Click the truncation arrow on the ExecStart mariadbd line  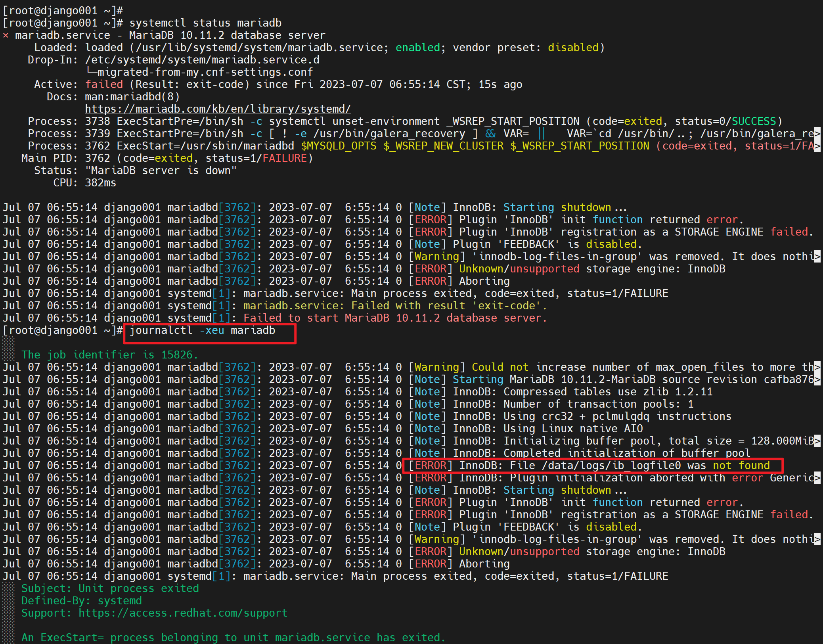(817, 146)
